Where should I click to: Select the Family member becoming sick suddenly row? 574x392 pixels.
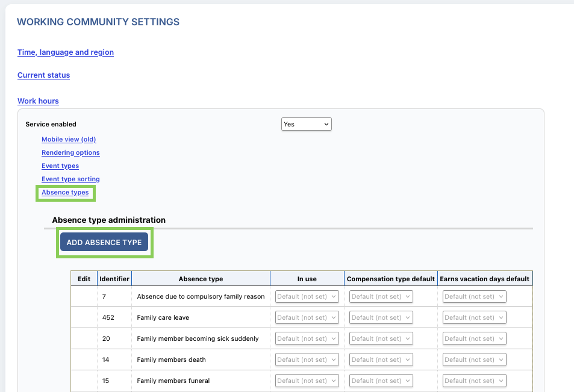(x=301, y=338)
